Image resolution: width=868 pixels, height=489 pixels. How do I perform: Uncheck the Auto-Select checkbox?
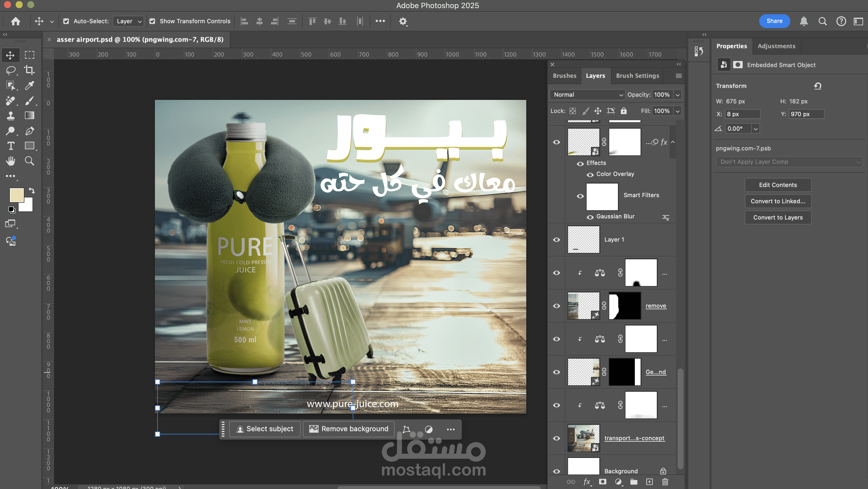(x=66, y=21)
